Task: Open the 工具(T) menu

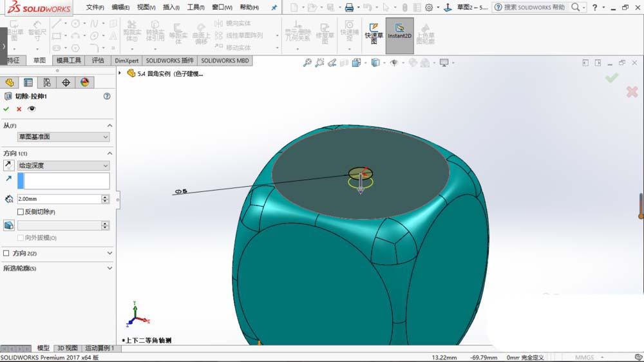Action: [196, 7]
